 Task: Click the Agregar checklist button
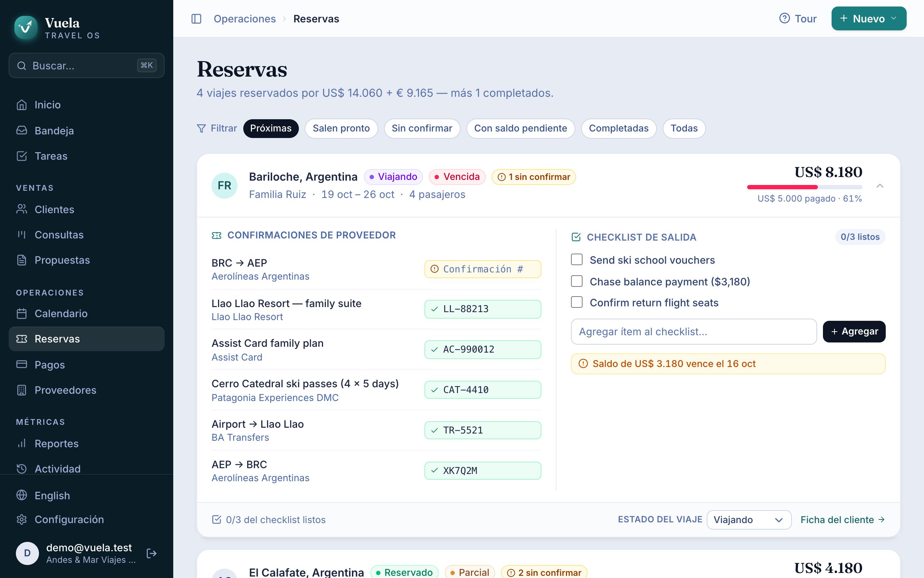pos(854,331)
